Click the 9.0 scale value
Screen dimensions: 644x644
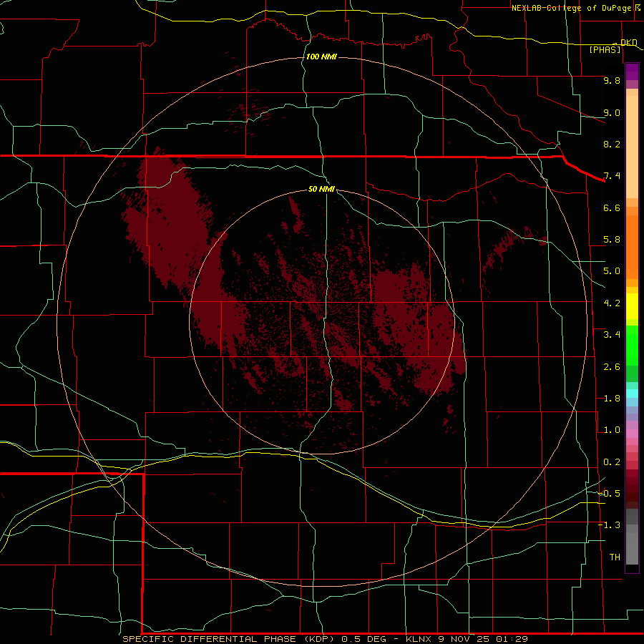(612, 112)
